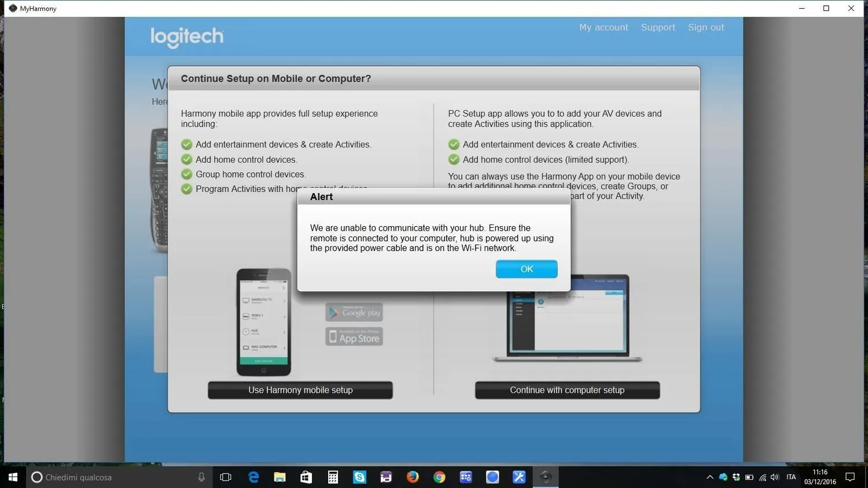Open File Explorer from the taskbar

pyautogui.click(x=280, y=477)
